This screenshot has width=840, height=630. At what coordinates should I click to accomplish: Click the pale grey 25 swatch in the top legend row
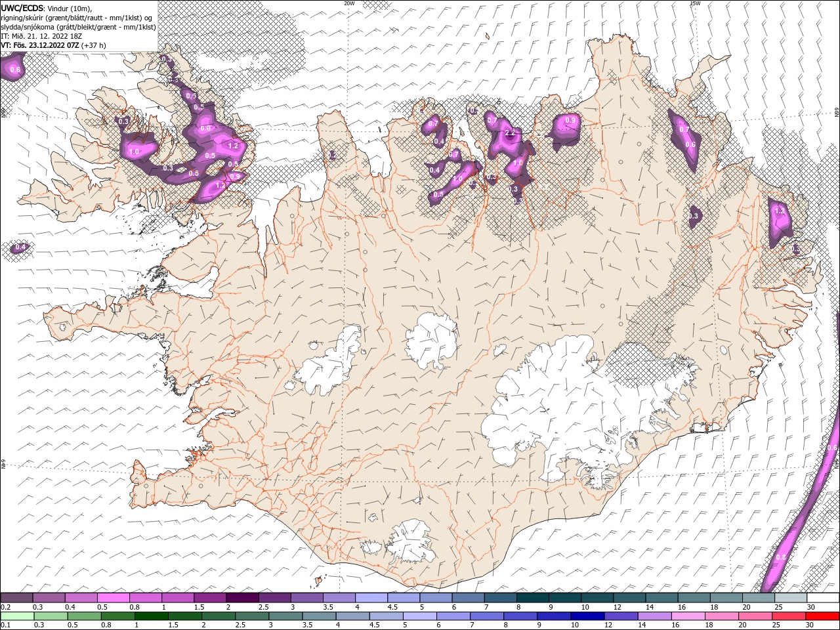pyautogui.click(x=789, y=598)
